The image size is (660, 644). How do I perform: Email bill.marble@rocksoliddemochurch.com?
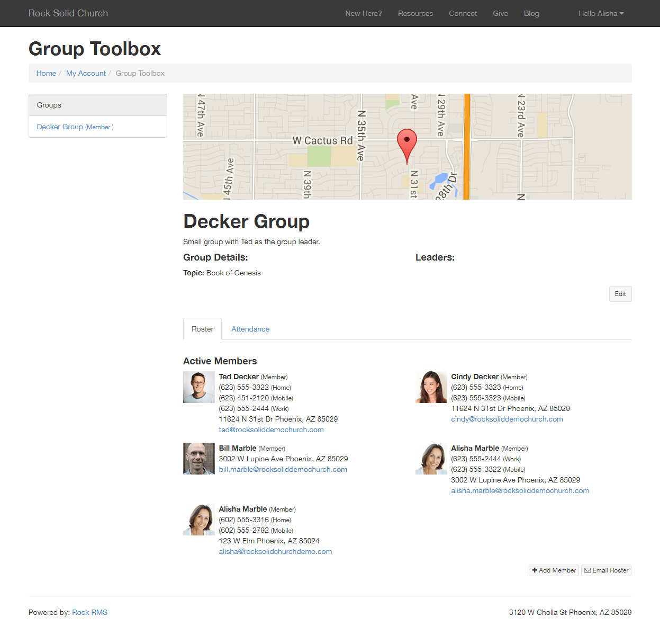[283, 469]
